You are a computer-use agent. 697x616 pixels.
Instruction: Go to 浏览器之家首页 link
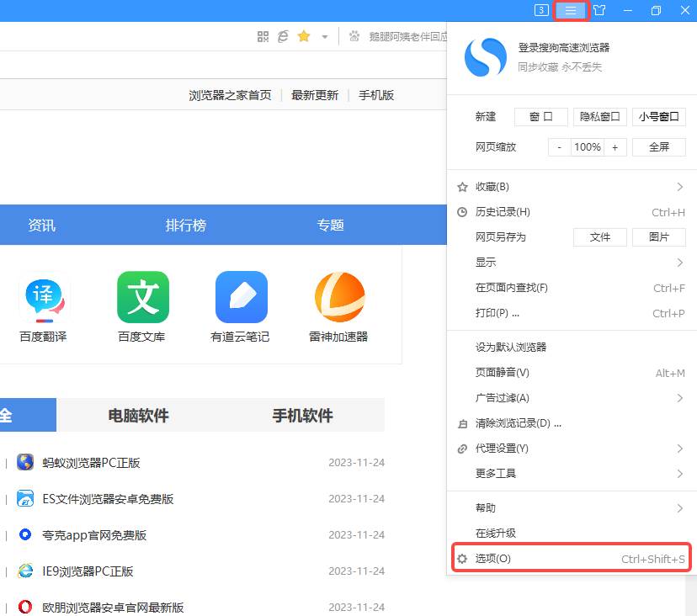(230, 95)
